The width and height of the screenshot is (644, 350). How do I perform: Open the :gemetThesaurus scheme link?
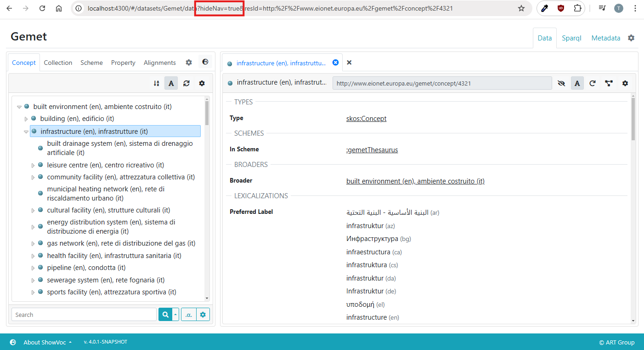point(372,150)
